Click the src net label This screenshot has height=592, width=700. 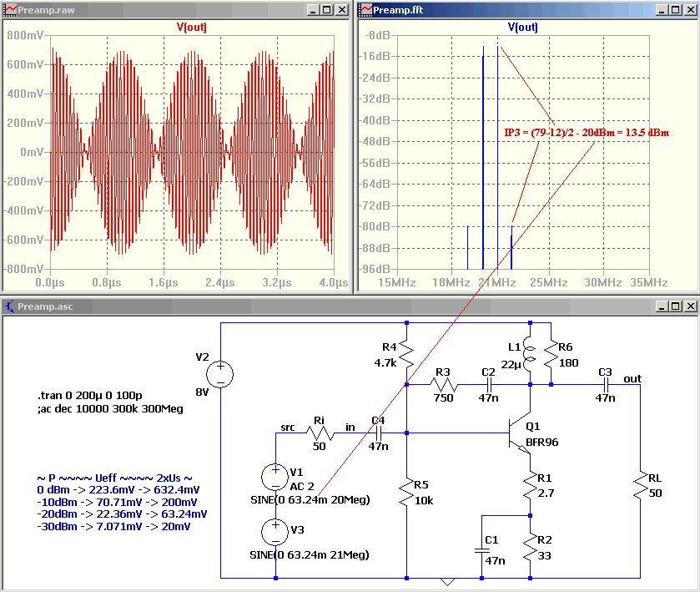[x=288, y=428]
